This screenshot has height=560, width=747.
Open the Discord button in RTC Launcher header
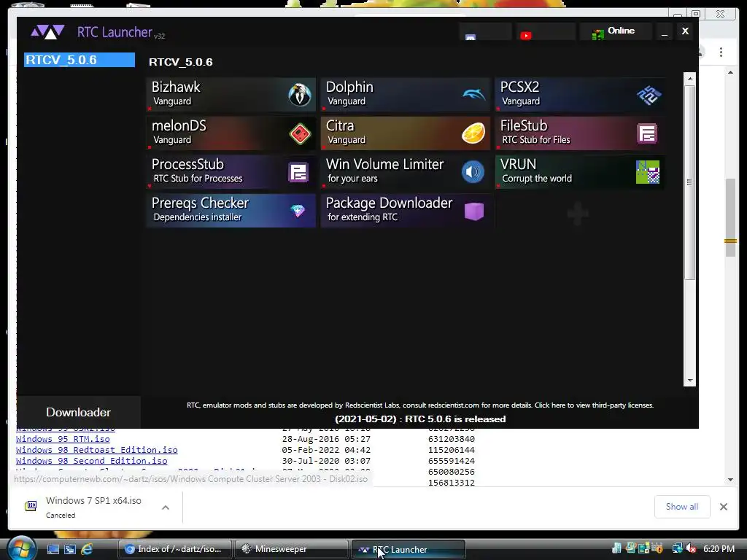(x=485, y=31)
